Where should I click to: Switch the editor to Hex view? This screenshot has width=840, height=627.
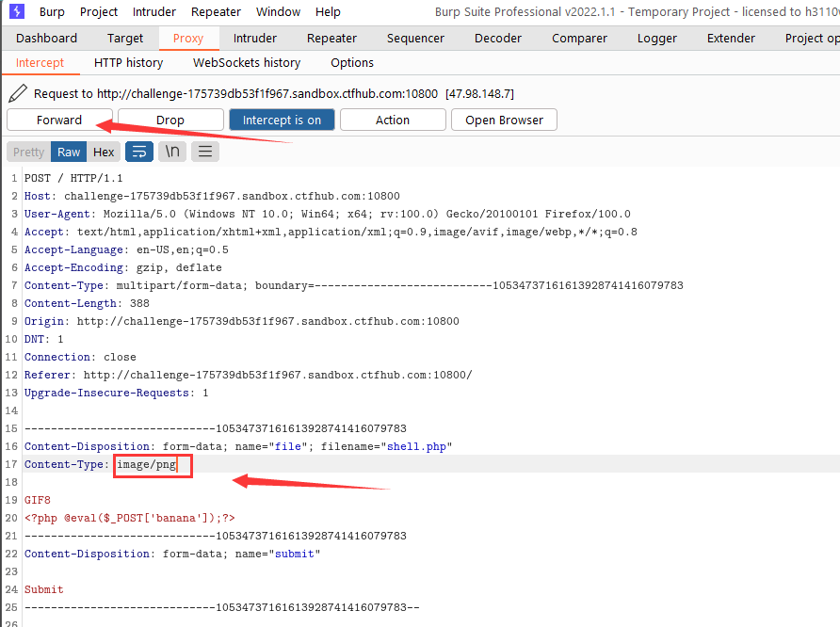coord(104,153)
